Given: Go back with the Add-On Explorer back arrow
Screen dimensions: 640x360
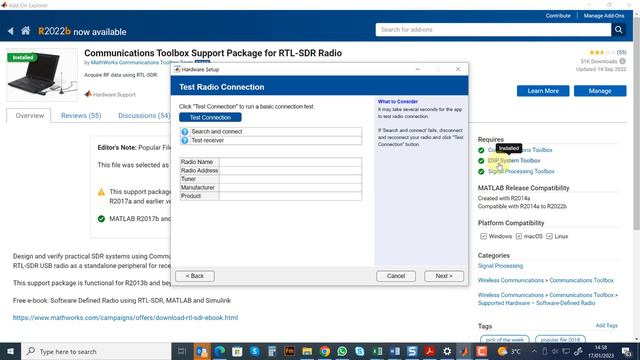Looking at the screenshot, I should coord(10,31).
